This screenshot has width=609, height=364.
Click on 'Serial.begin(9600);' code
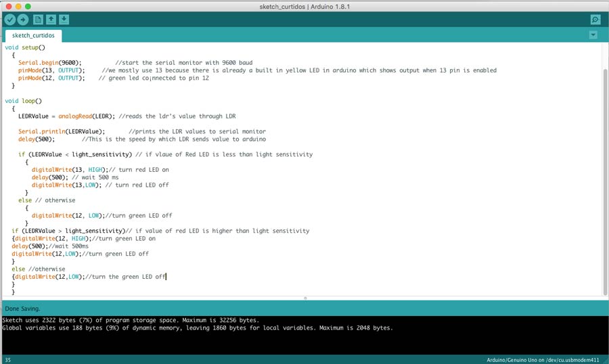49,62
